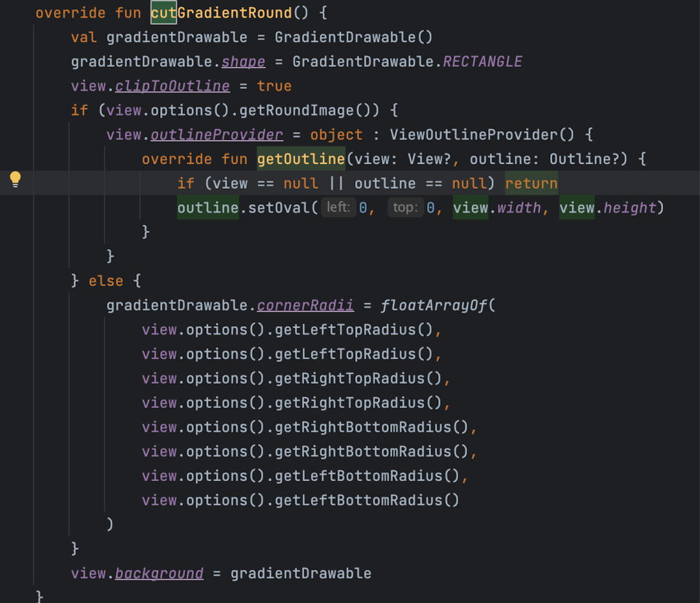This screenshot has width=700, height=603.
Task: Click the clipToOutline property
Action: pos(172,86)
